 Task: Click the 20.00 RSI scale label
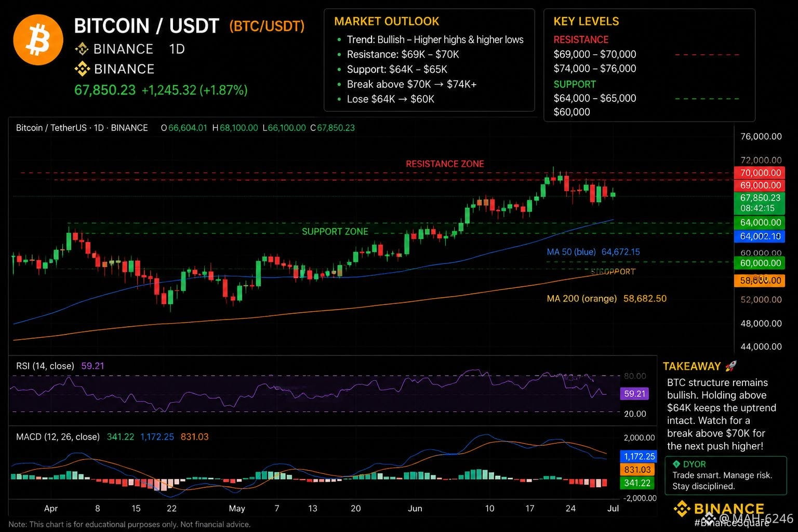click(635, 414)
